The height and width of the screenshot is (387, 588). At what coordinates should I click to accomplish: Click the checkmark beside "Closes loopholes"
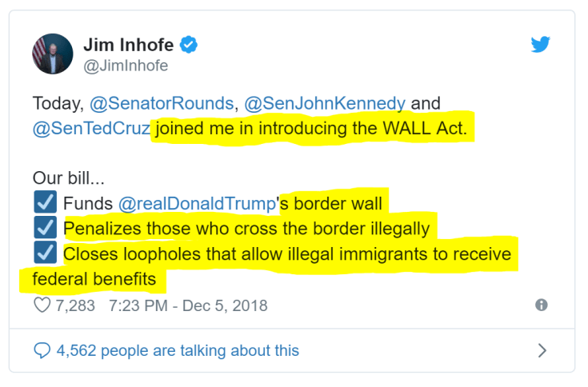pos(46,255)
